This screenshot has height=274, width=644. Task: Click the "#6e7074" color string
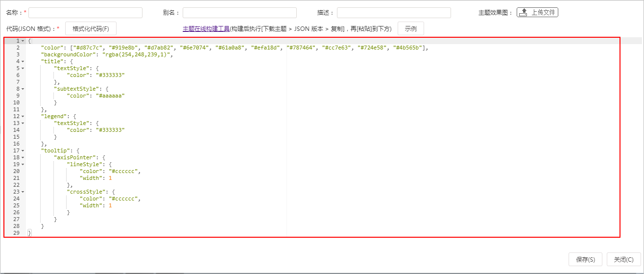pos(195,48)
